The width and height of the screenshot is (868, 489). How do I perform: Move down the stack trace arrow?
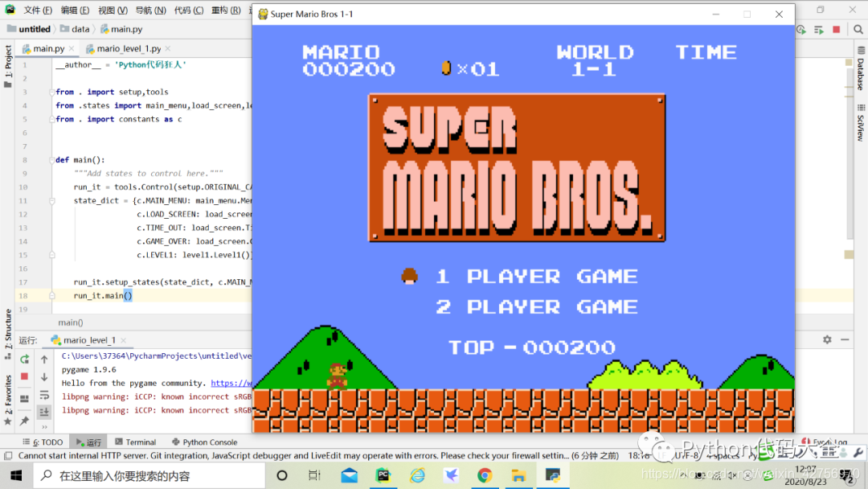(x=44, y=377)
